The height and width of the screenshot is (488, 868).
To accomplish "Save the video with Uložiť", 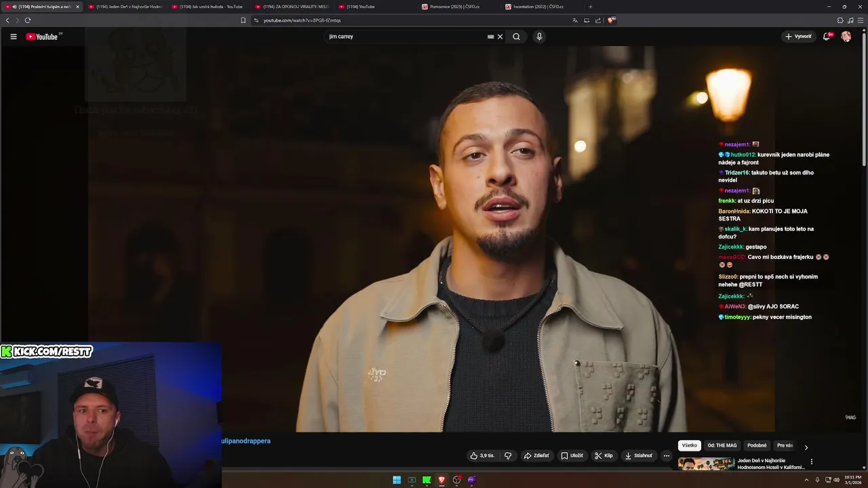I will click(x=572, y=455).
